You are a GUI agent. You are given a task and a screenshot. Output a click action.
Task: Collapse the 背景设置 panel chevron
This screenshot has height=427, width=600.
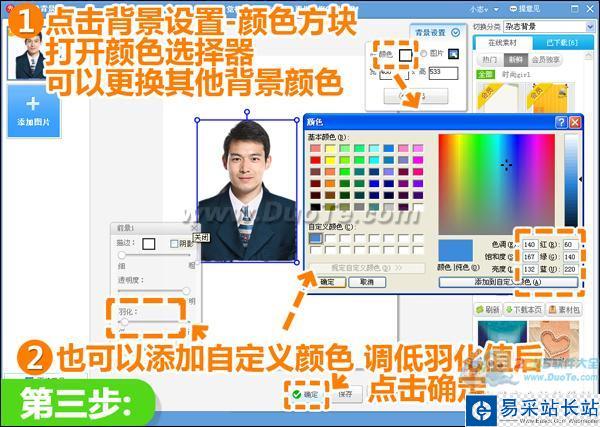coord(455,33)
